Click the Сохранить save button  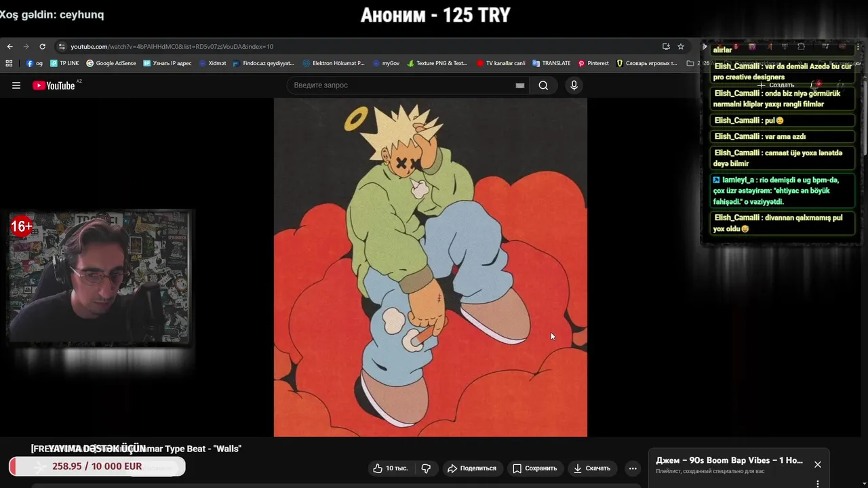point(535,468)
